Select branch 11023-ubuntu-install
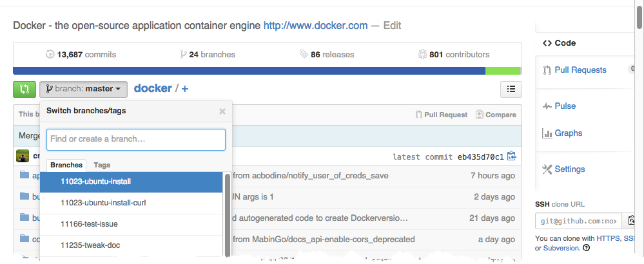The width and height of the screenshot is (644, 264). pyautogui.click(x=132, y=182)
